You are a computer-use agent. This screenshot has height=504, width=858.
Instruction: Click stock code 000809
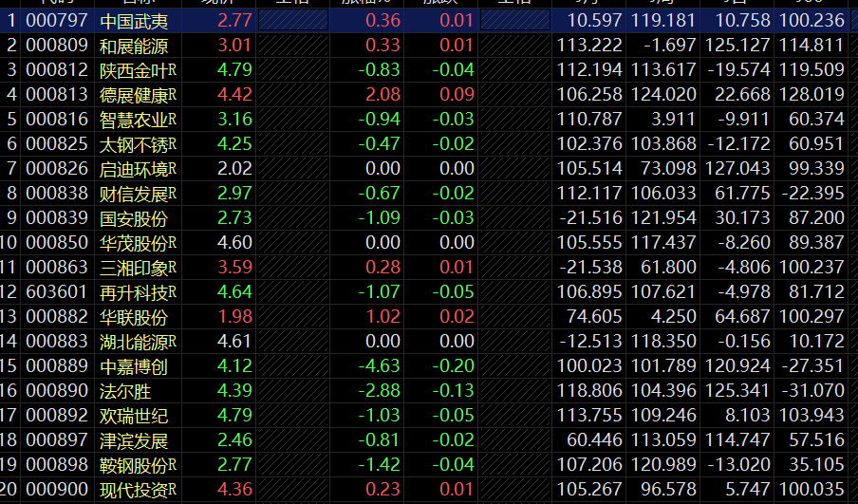click(57, 46)
